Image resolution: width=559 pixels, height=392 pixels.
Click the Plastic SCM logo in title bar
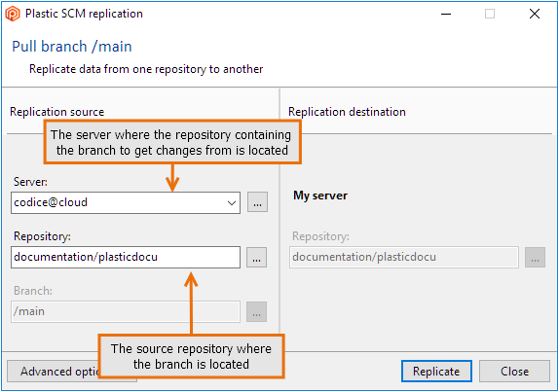13,14
